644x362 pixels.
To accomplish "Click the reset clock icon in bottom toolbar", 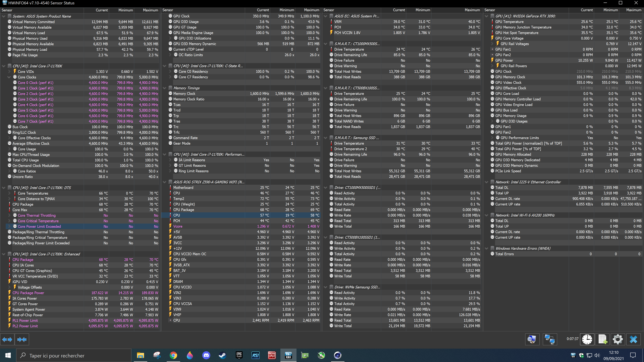I will [x=587, y=339].
